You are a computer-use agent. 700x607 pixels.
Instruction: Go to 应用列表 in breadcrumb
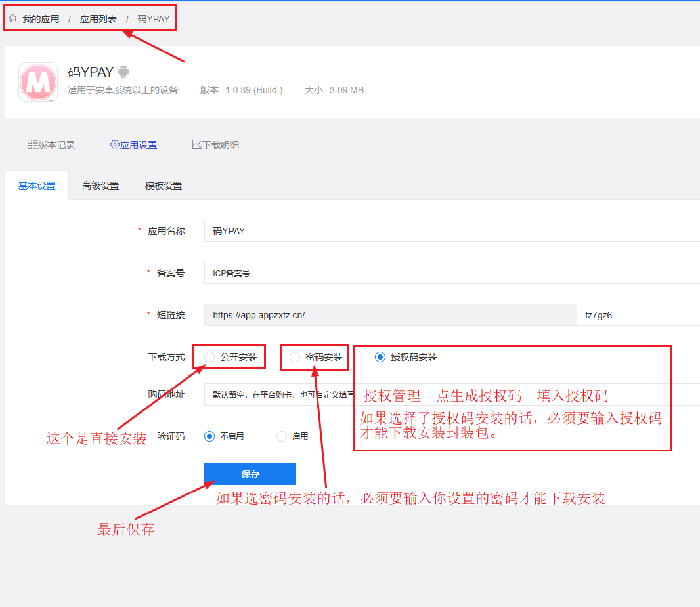click(x=98, y=19)
